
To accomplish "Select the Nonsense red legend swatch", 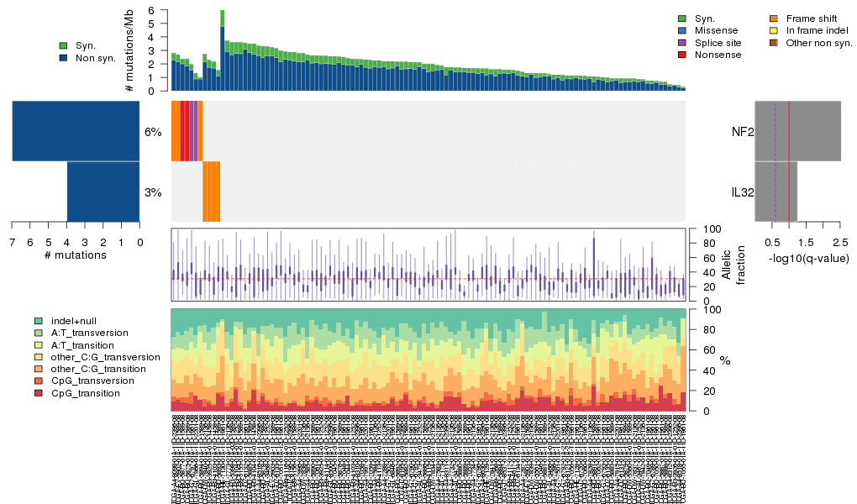I will [682, 55].
